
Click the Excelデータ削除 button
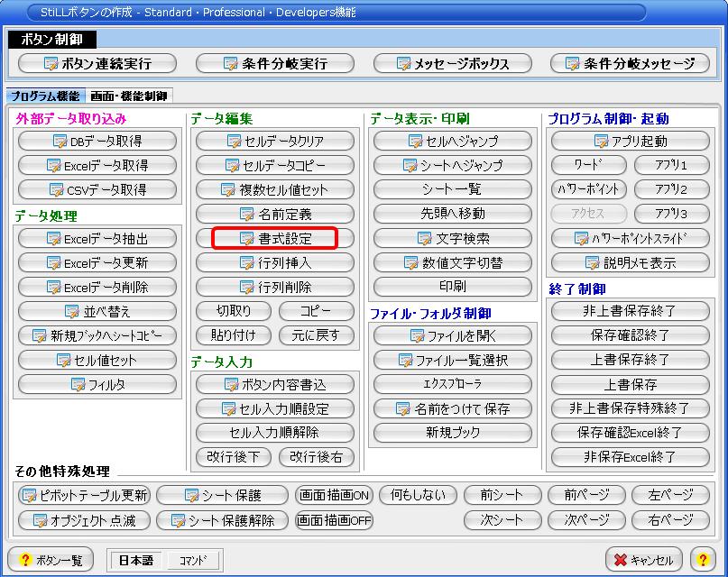tap(97, 287)
